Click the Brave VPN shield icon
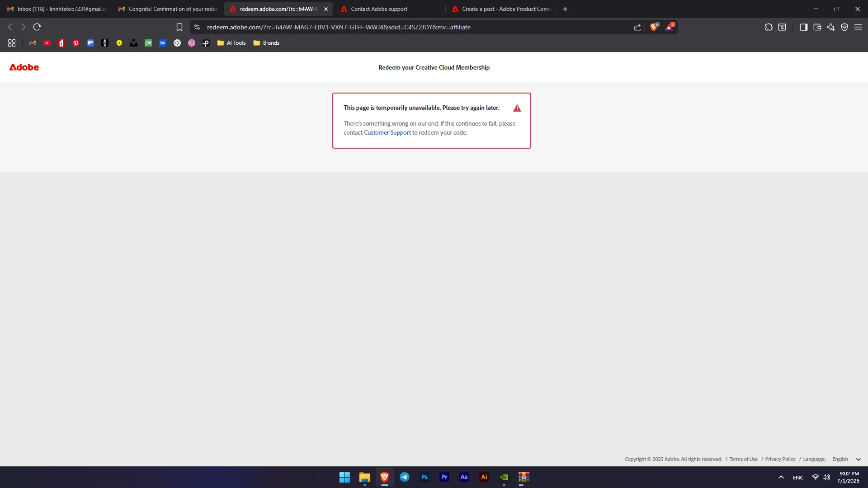The height and width of the screenshot is (488, 868). tap(844, 27)
